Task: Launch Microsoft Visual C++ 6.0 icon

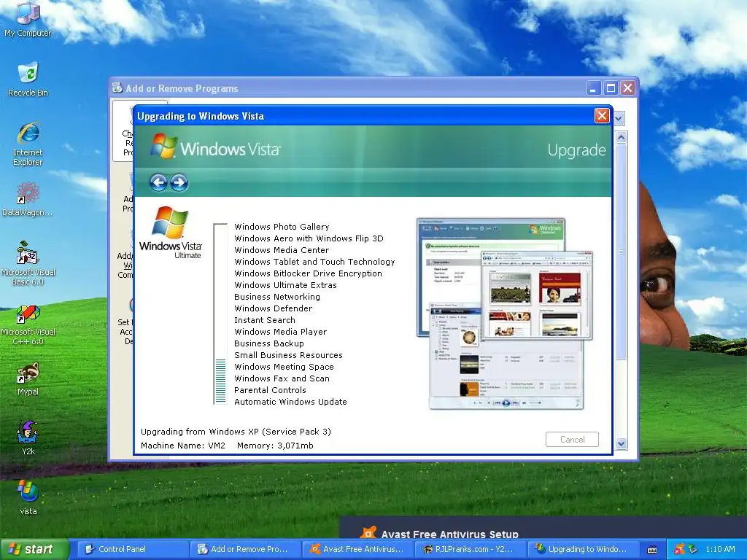Action: (x=28, y=325)
